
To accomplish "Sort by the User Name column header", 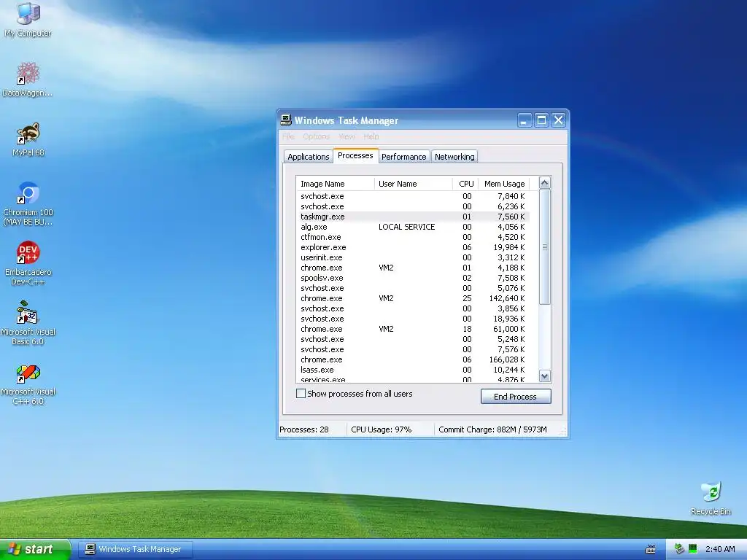I will point(414,184).
